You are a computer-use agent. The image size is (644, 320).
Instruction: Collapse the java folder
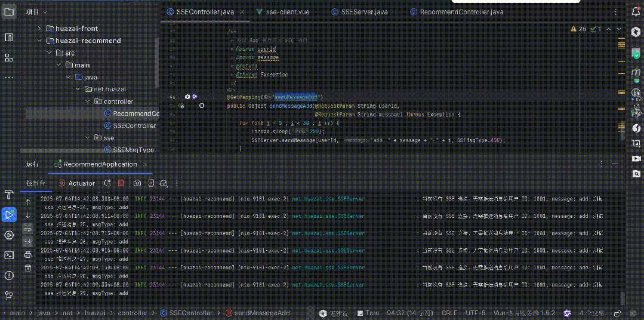pos(68,77)
